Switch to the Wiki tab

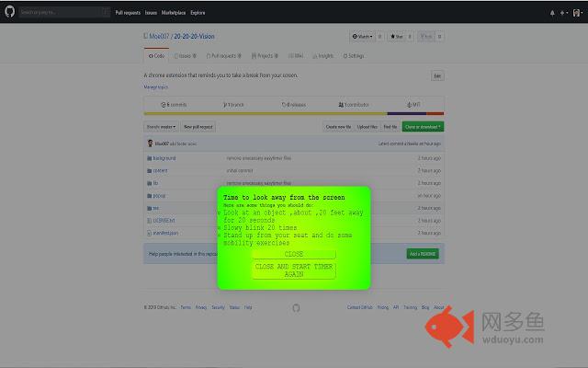(296, 55)
